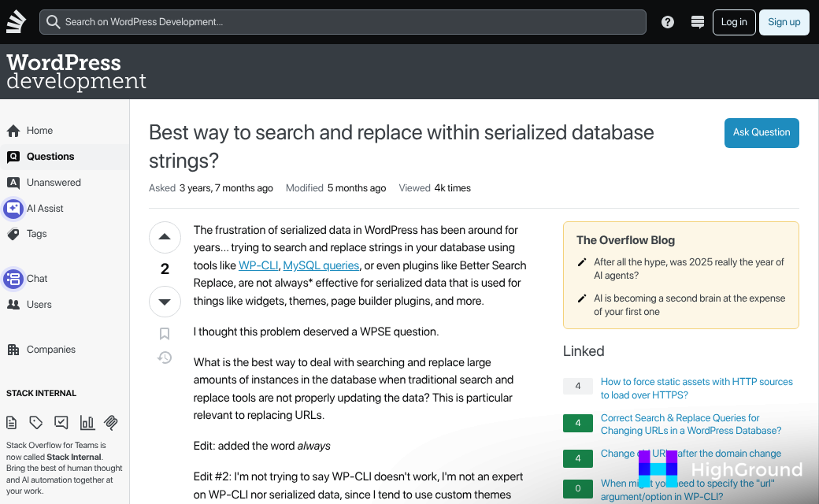Open the Stack Internal bar-chart stats icon

click(x=87, y=422)
